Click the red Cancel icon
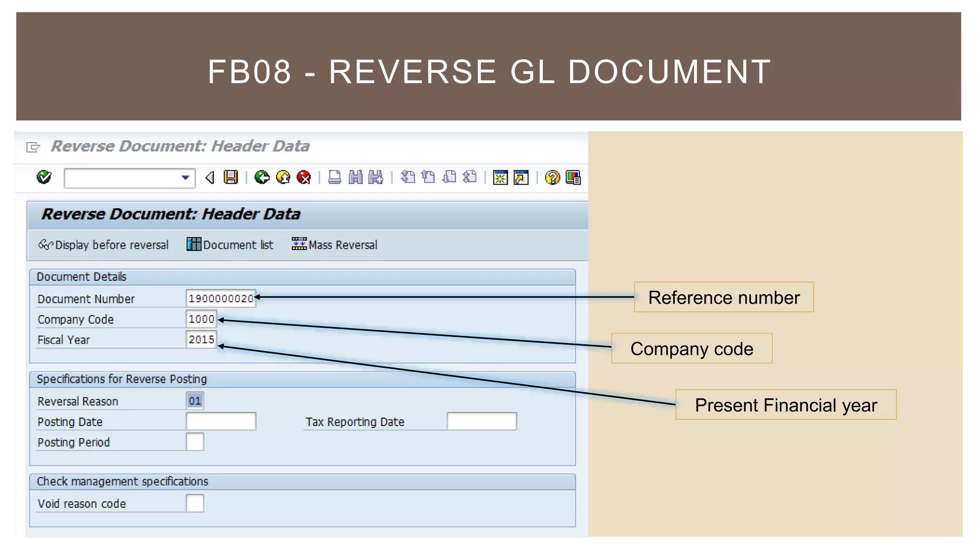This screenshot has height=551, width=980. click(304, 177)
